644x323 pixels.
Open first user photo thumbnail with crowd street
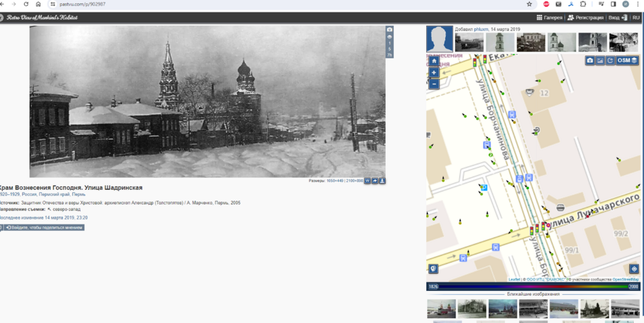click(x=469, y=42)
